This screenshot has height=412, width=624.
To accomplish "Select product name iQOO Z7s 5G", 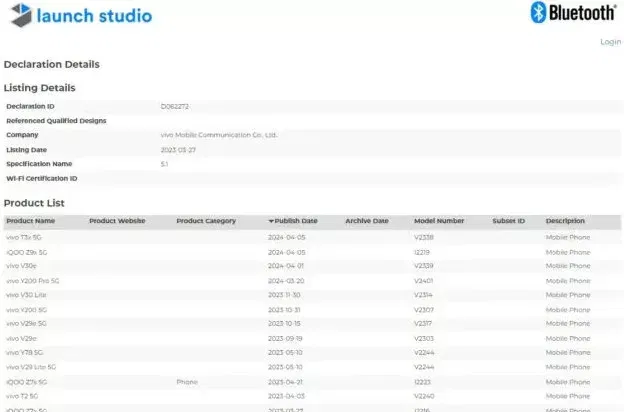I will [x=27, y=382].
